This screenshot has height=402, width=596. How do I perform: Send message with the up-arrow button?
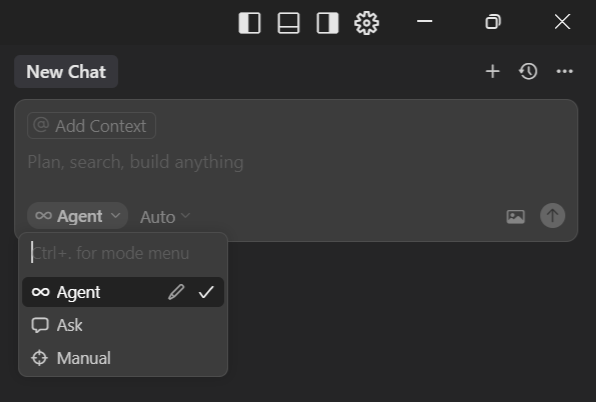click(552, 215)
